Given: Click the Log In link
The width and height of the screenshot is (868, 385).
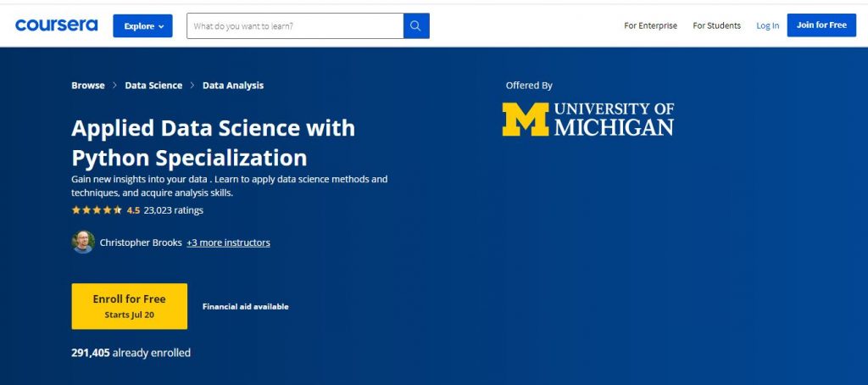Looking at the screenshot, I should 767,25.
